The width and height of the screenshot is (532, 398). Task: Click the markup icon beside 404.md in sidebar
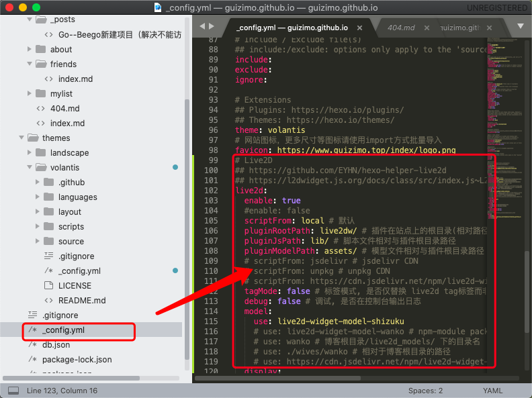[x=41, y=108]
